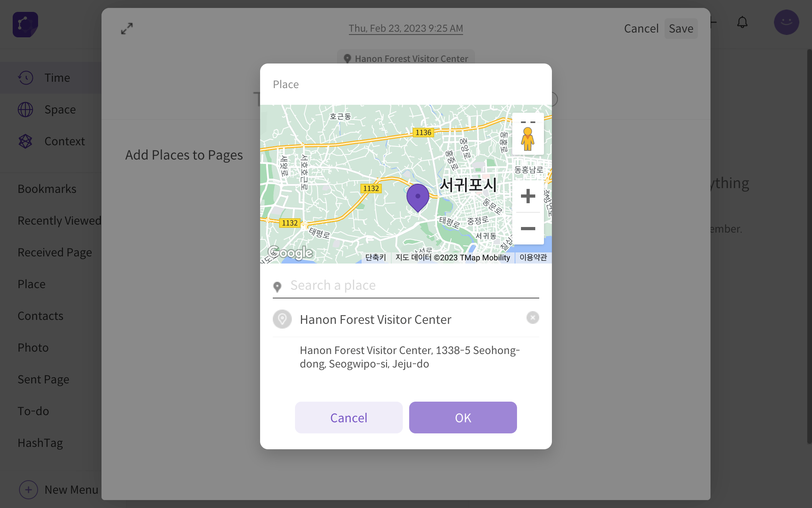Click the Search a place field
812x508 pixels.
412,285
